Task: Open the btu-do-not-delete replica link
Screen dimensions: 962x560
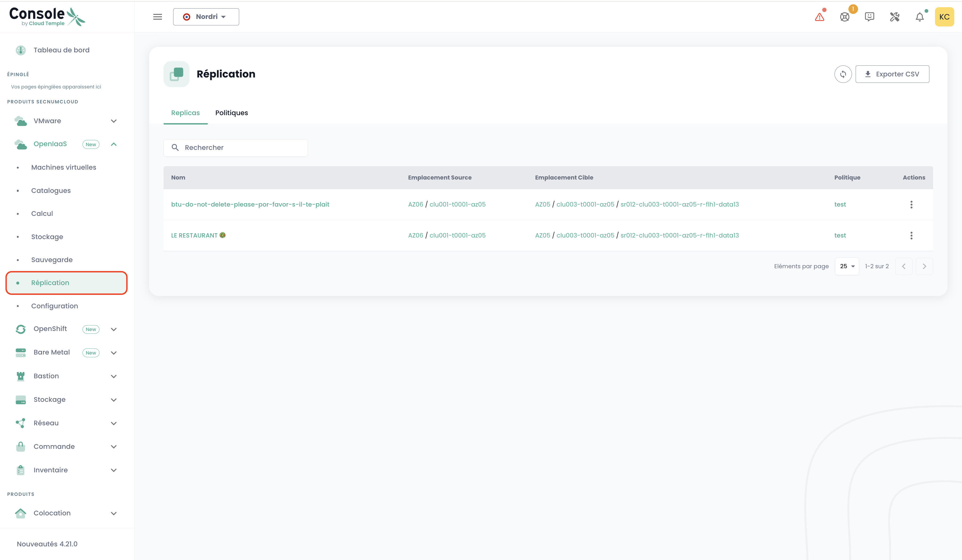Action: [250, 204]
